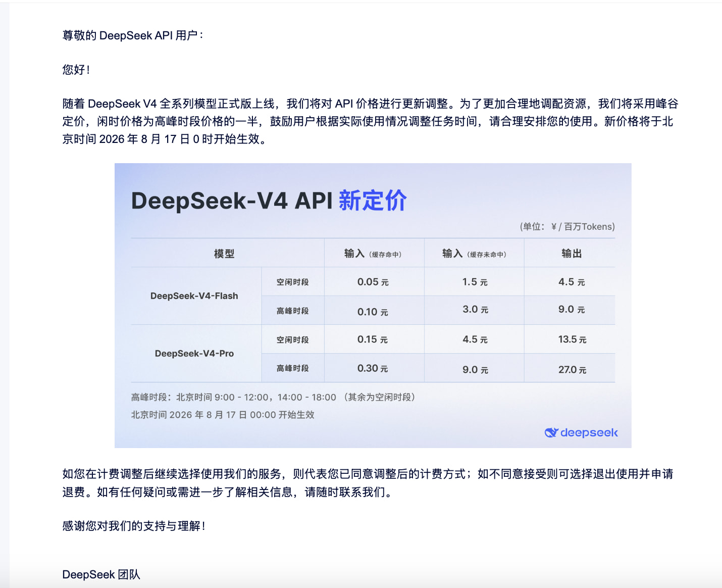Click the Flash idle-period output price "4.5 元"
722x588 pixels.
(x=572, y=282)
